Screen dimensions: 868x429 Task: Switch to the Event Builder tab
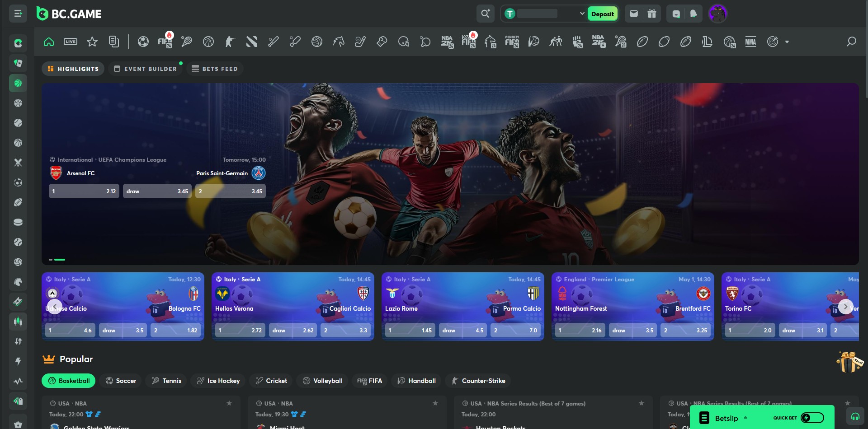coord(145,69)
